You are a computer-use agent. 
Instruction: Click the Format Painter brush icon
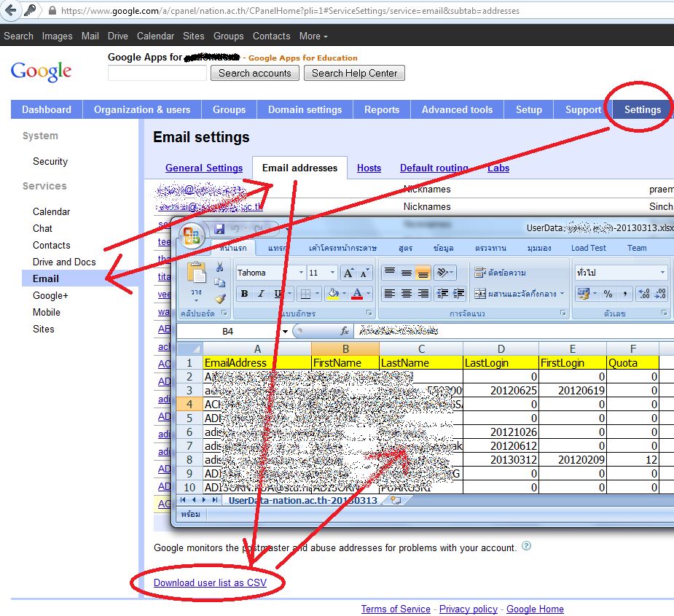click(220, 298)
